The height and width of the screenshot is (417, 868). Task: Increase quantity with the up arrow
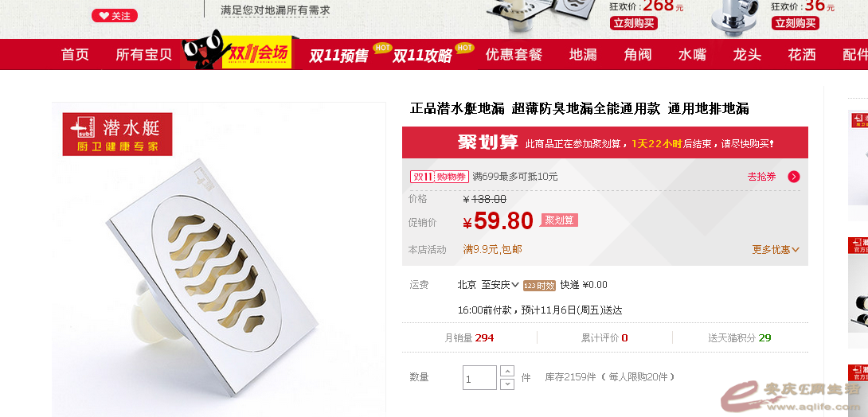click(x=507, y=371)
